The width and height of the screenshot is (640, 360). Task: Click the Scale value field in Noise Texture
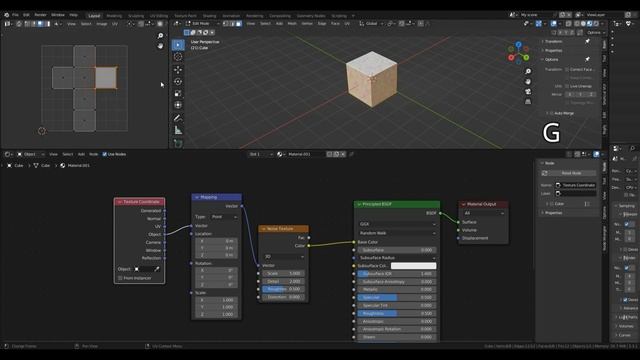click(283, 273)
